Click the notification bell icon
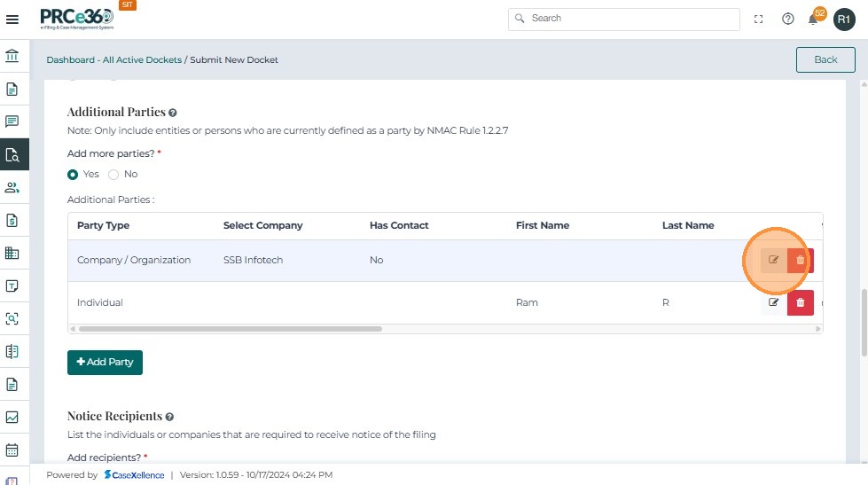This screenshot has height=485, width=868. pos(813,20)
